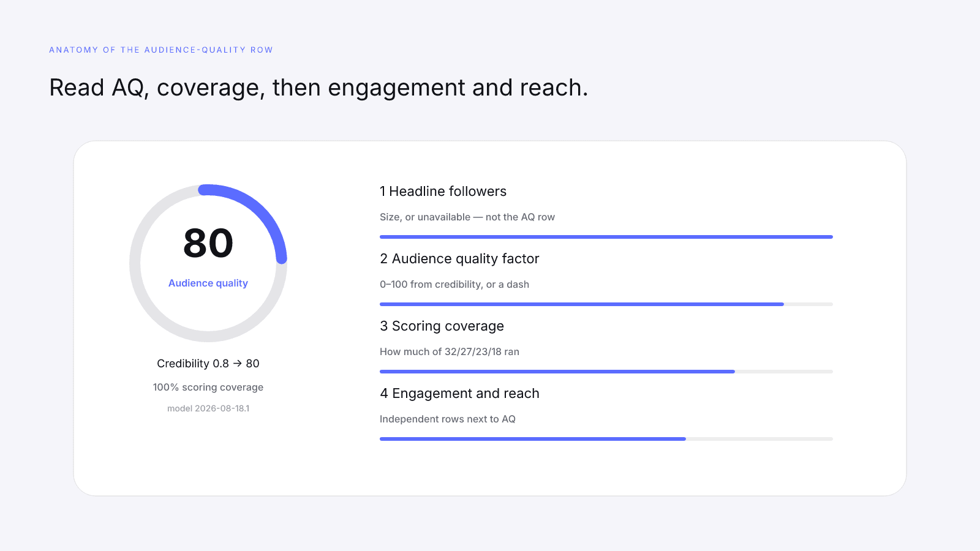
Task: Click the '2 Audience quality factor' title
Action: (x=459, y=259)
